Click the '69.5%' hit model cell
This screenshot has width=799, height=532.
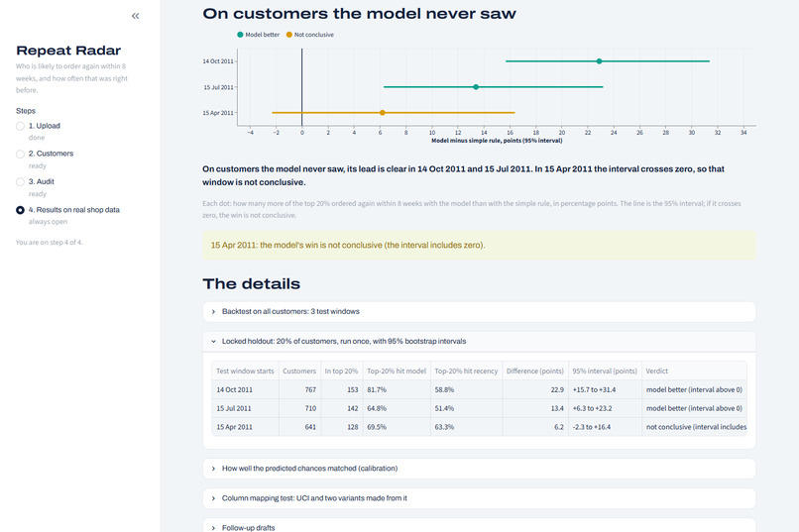(x=397, y=427)
